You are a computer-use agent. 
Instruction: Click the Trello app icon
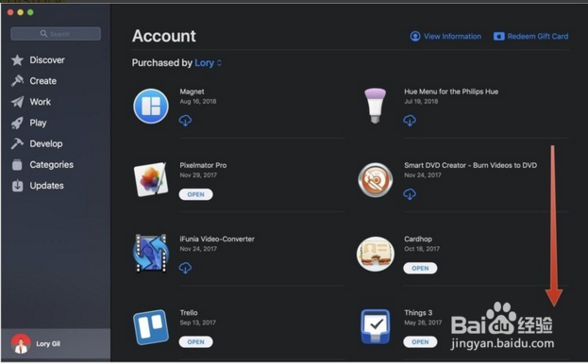pyautogui.click(x=151, y=327)
